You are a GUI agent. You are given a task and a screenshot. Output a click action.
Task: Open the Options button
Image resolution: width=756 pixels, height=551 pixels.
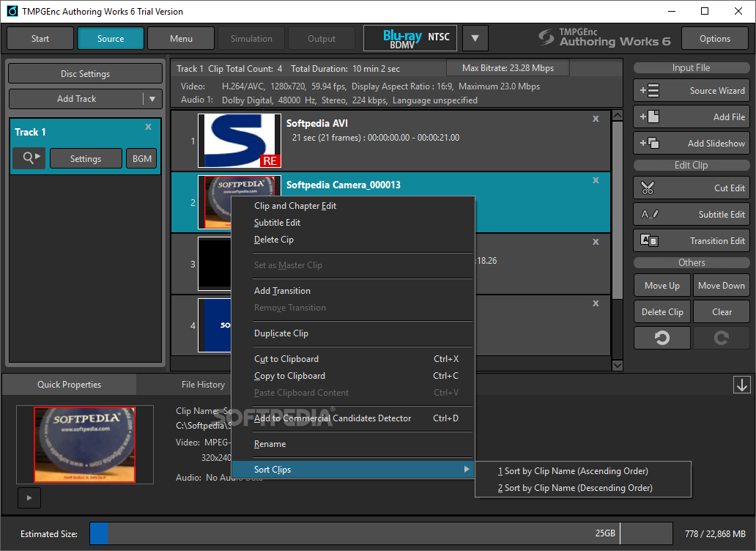click(x=714, y=38)
